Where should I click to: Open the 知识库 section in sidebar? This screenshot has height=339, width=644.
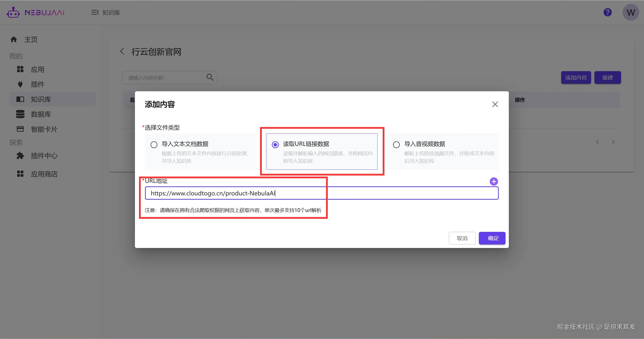click(x=40, y=99)
